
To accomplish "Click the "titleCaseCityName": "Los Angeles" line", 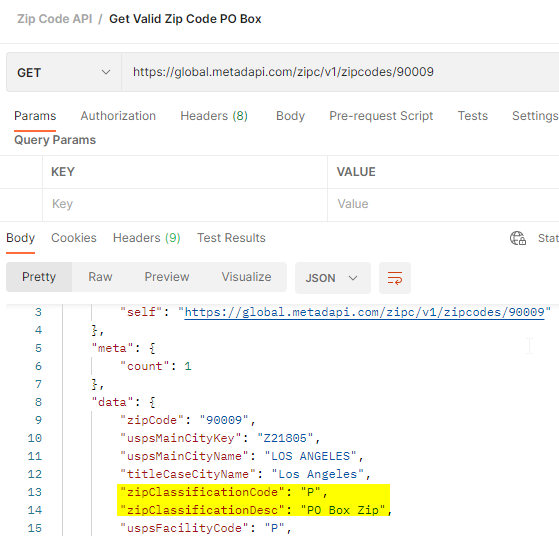I will point(245,474).
